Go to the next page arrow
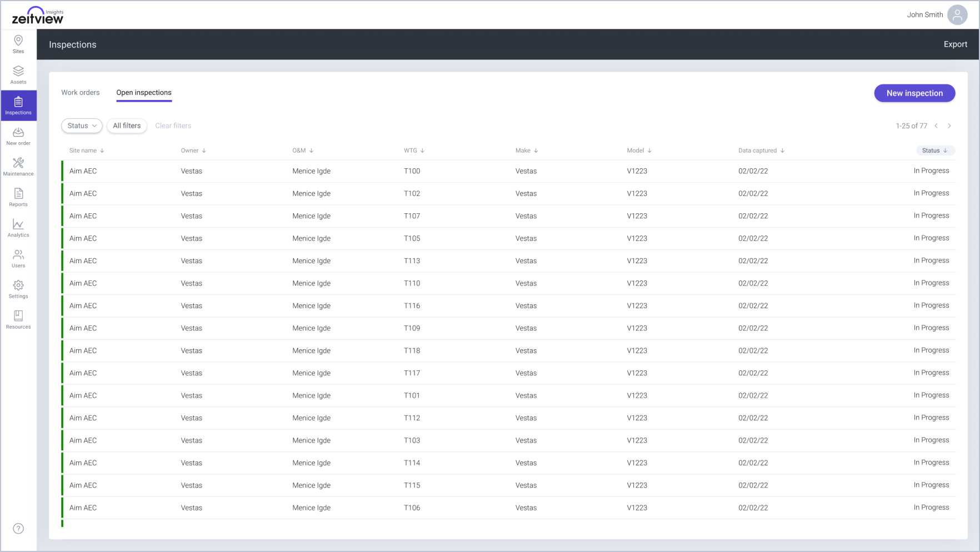 click(949, 126)
